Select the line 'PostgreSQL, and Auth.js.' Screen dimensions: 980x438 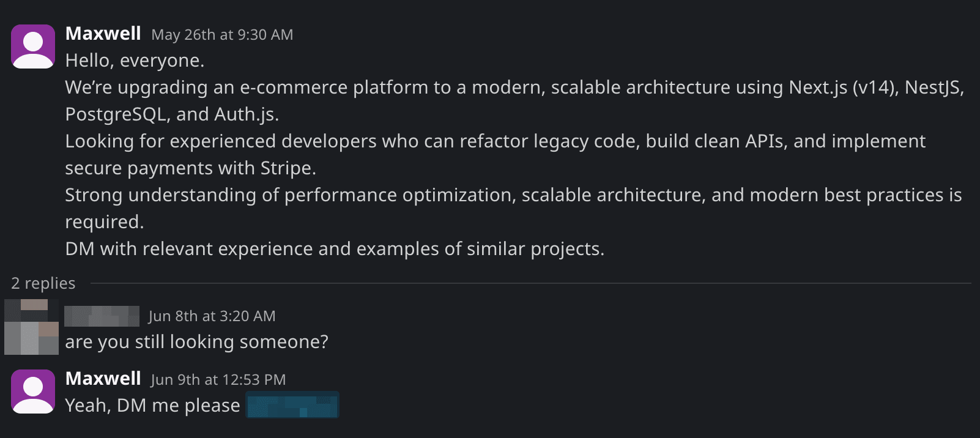click(x=173, y=114)
